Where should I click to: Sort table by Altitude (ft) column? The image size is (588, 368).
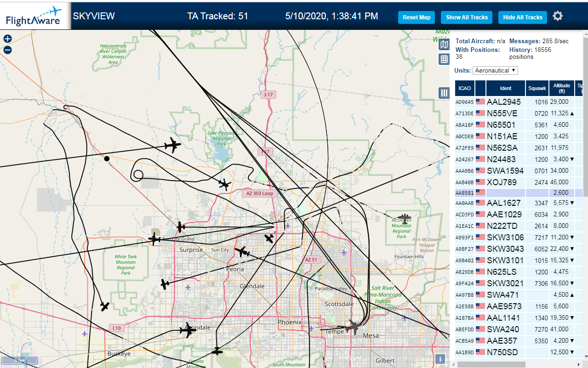click(561, 88)
